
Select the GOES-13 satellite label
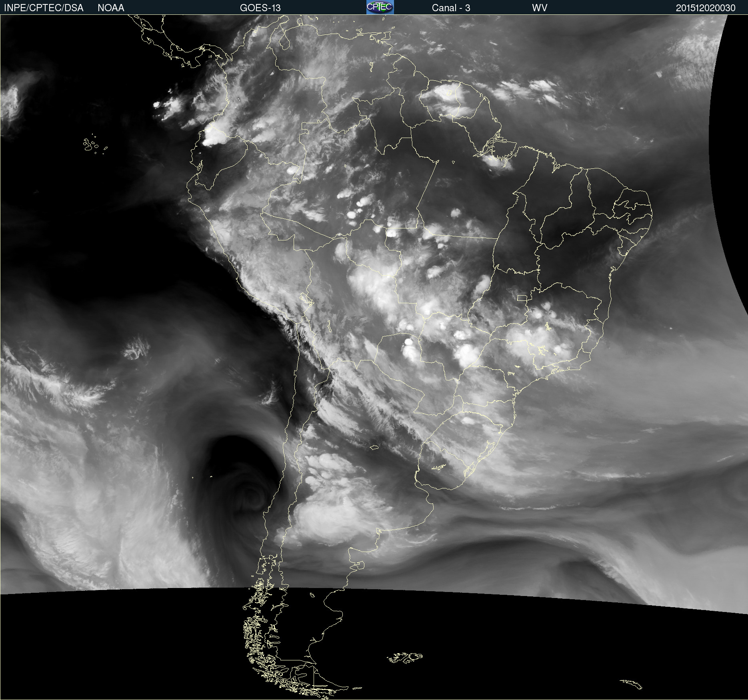click(x=260, y=8)
